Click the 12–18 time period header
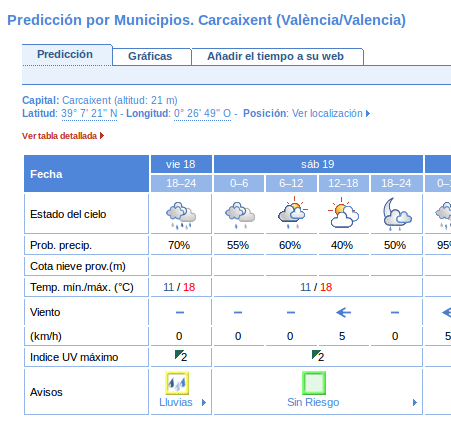The height and width of the screenshot is (429, 451). [x=343, y=183]
